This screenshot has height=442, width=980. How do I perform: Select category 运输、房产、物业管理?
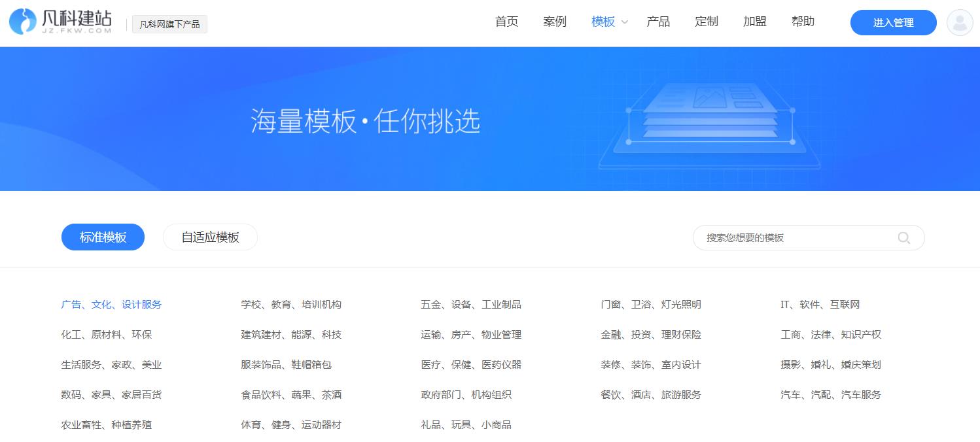471,335
